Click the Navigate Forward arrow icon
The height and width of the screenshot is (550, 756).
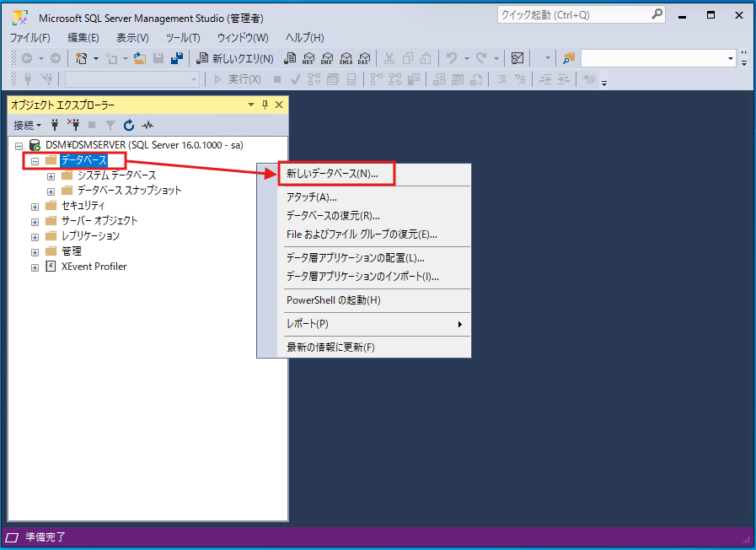[56, 58]
